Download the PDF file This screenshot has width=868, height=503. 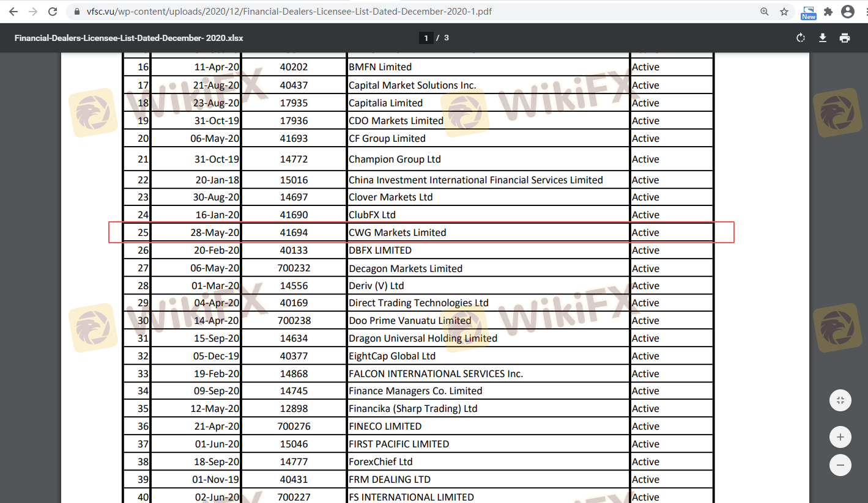point(823,38)
